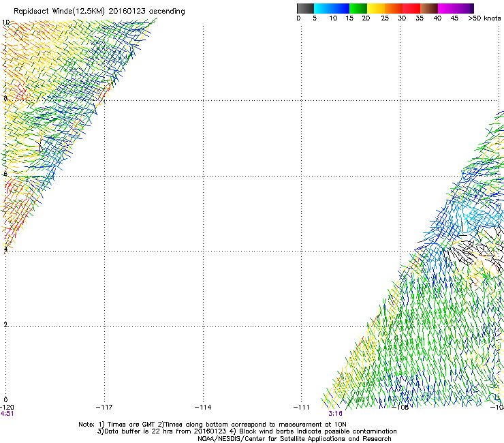Click the '5' label under the color bar
This screenshot has height=443, width=504.
click(315, 18)
